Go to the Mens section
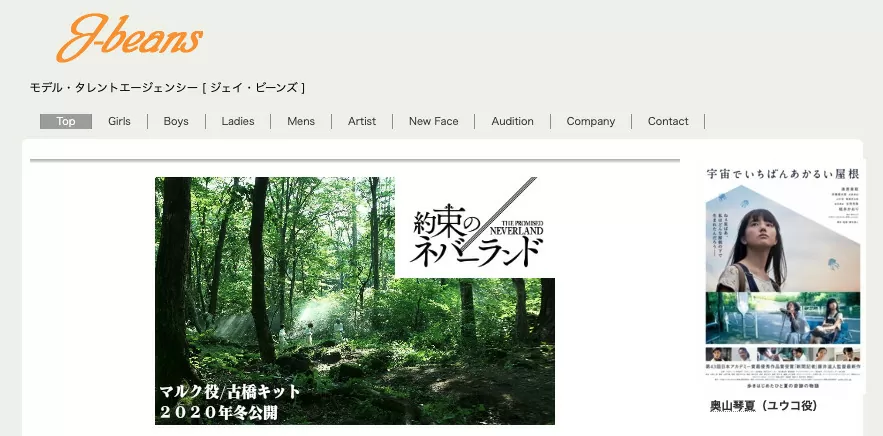 pos(301,121)
